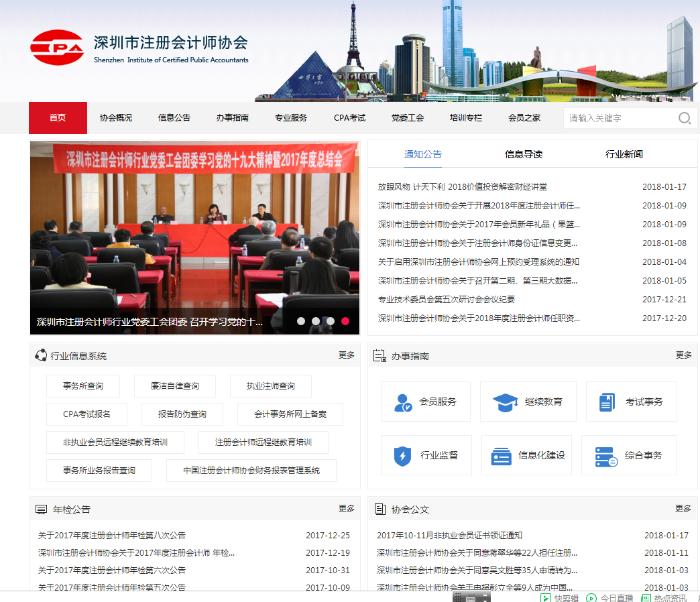
Task: Expand 更多 in 年检公告 section
Action: 347,509
